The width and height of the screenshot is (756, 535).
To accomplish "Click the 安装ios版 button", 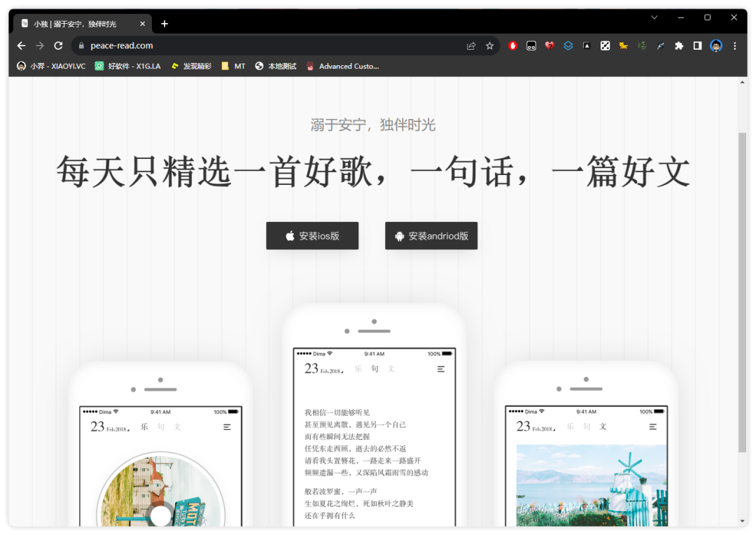I will click(x=312, y=236).
